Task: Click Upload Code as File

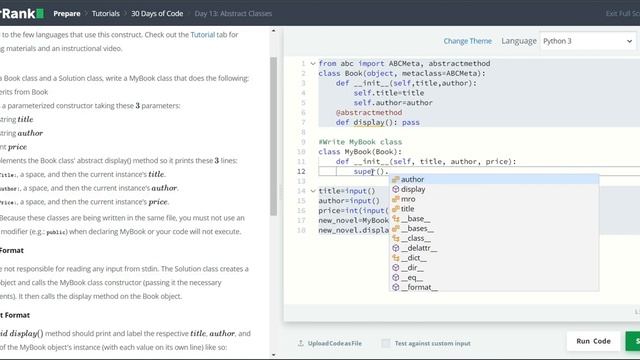Action: point(335,343)
